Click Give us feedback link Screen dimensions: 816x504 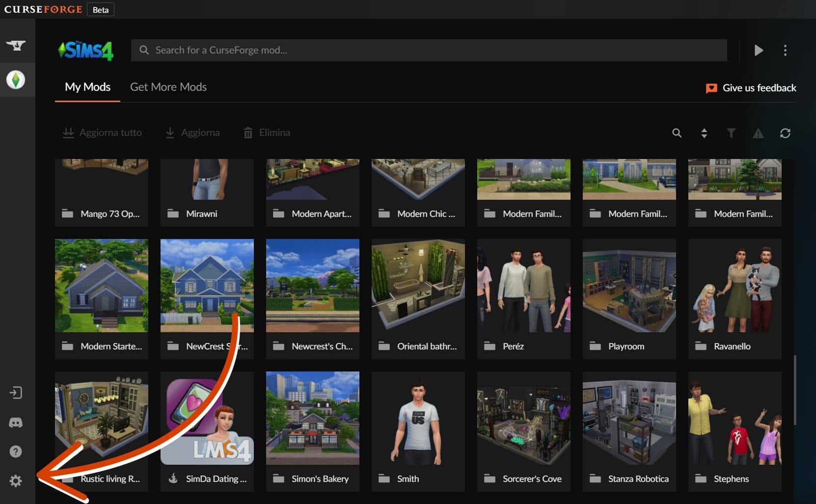tap(751, 88)
